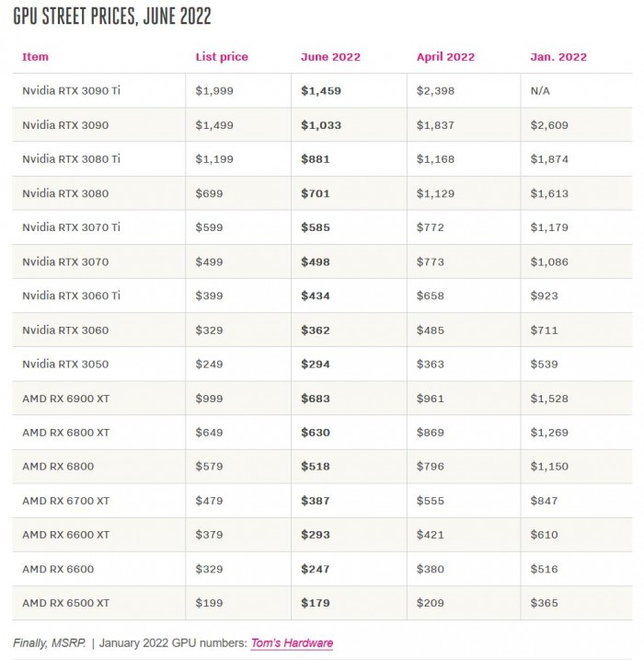The image size is (644, 660).
Task: Select the AMD RX 6500 XT row label
Action: pos(66,603)
